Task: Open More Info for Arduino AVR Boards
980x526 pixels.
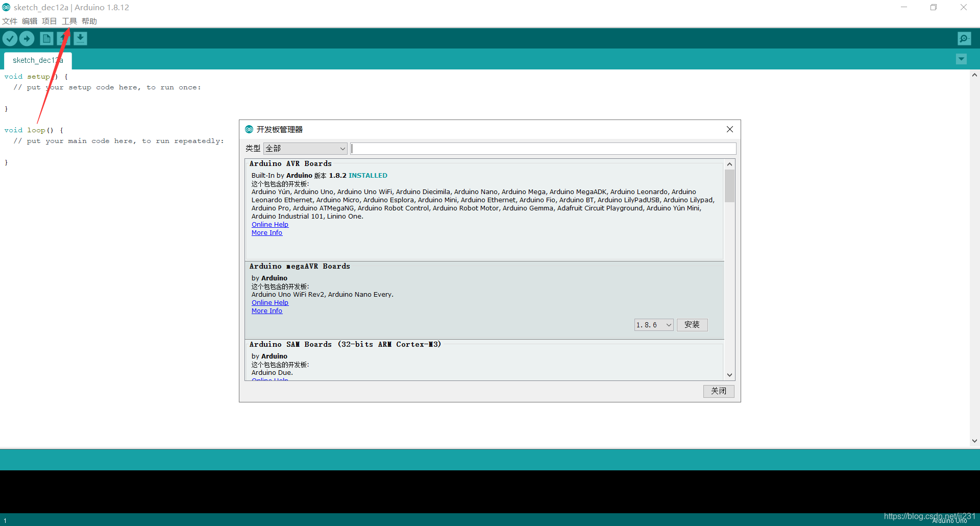Action: 267,232
